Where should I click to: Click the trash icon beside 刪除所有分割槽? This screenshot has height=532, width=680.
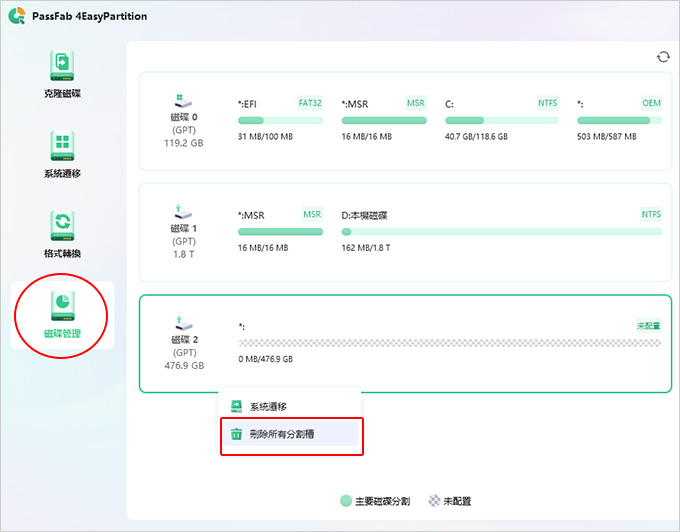coord(236,434)
